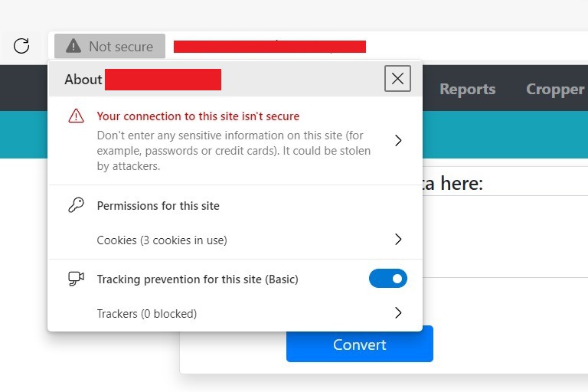Close the About site info popup
The image size is (588, 392).
[x=397, y=78]
